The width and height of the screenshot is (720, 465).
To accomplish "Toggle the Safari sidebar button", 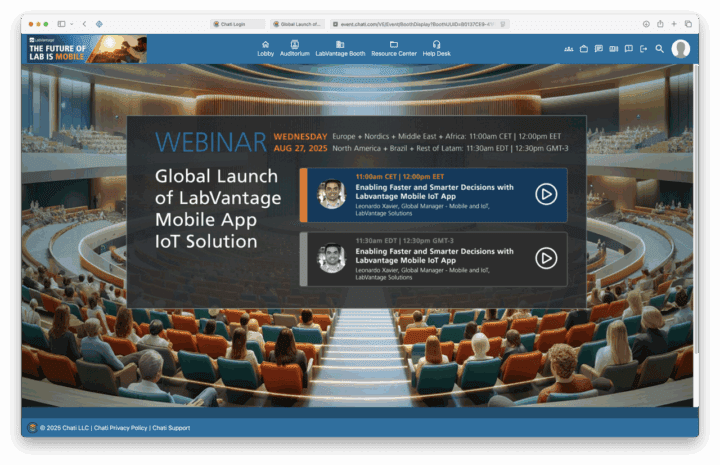I will 62,23.
